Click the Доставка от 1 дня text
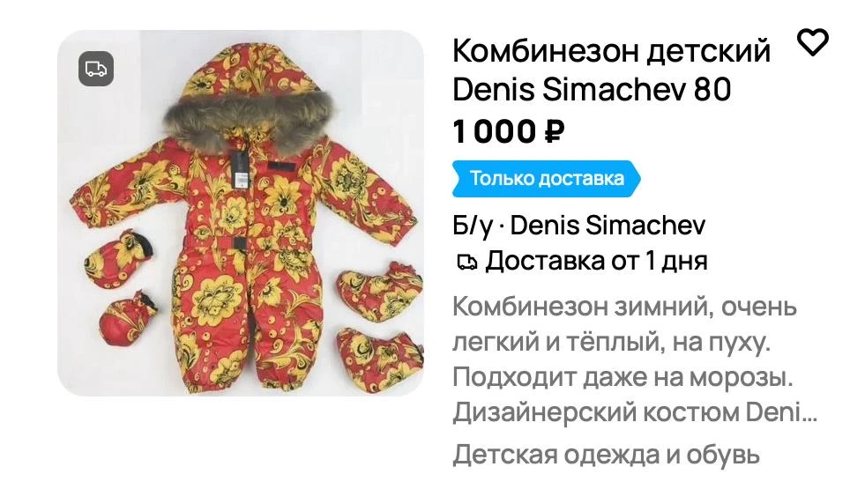 click(596, 261)
